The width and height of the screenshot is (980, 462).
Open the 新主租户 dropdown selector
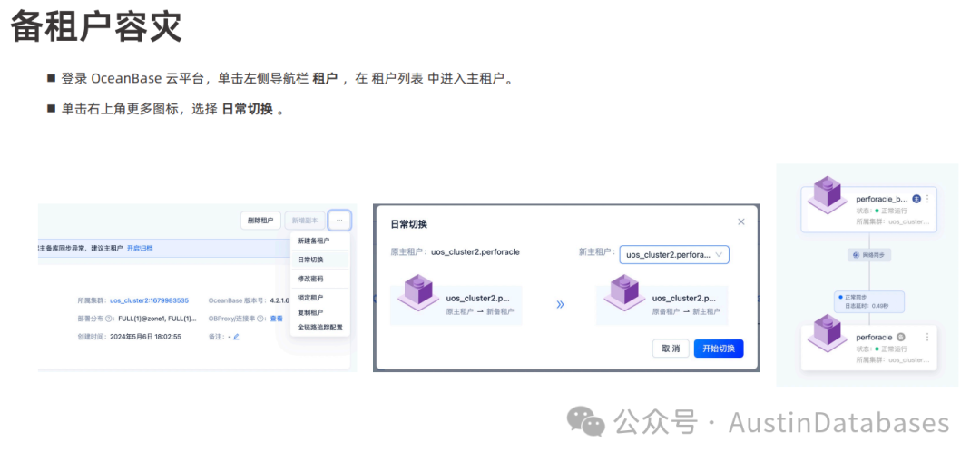(x=674, y=254)
